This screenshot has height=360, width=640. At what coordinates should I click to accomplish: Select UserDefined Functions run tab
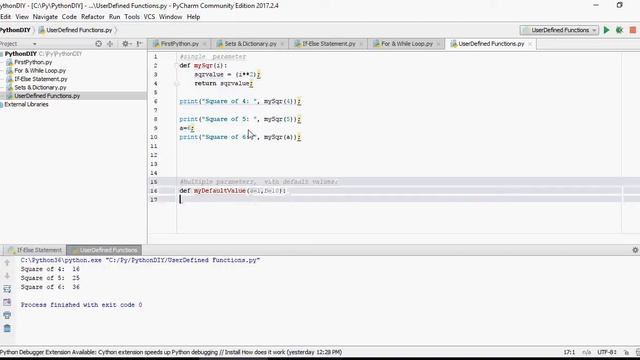click(104, 250)
